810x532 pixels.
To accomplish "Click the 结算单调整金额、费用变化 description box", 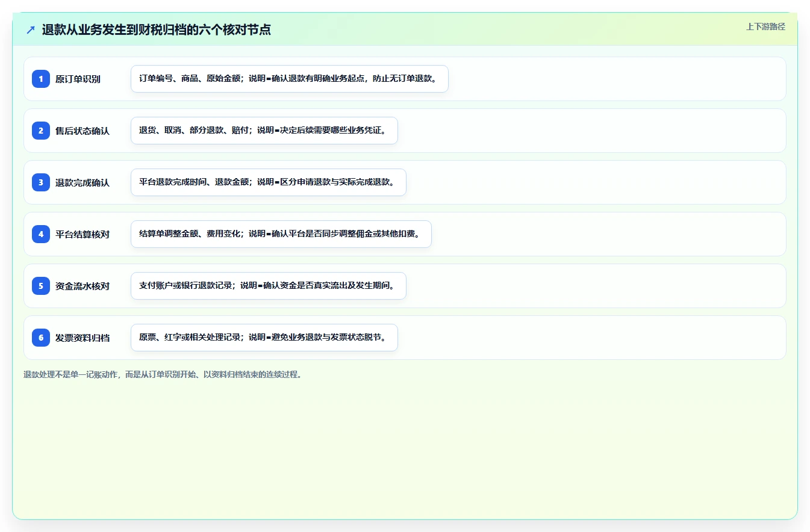I will point(281,234).
